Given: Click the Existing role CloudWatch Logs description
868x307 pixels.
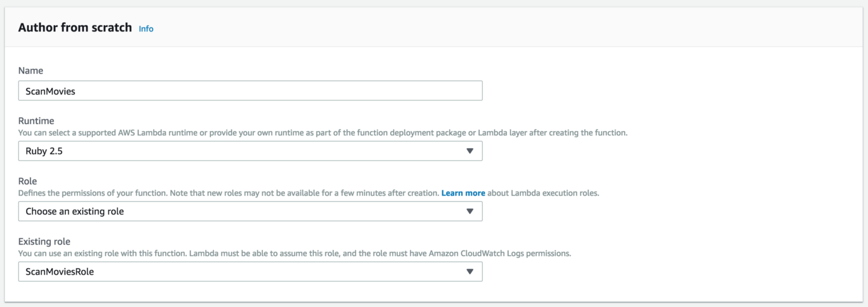Looking at the screenshot, I should [295, 253].
